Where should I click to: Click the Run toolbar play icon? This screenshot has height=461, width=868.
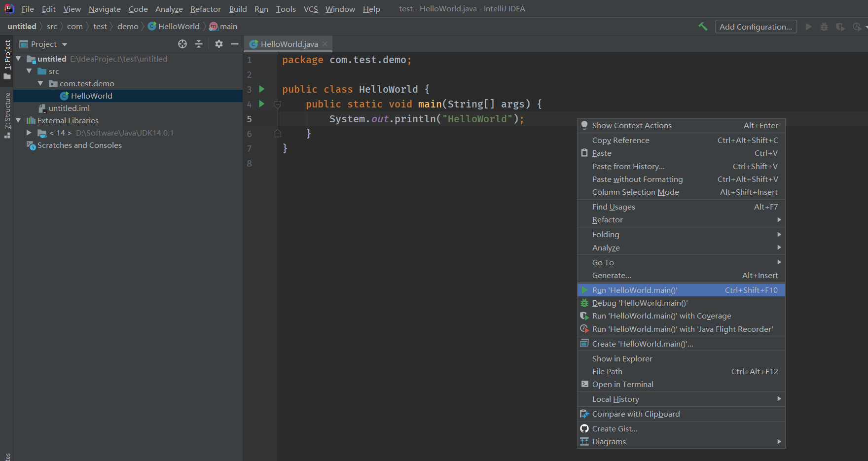tap(808, 27)
